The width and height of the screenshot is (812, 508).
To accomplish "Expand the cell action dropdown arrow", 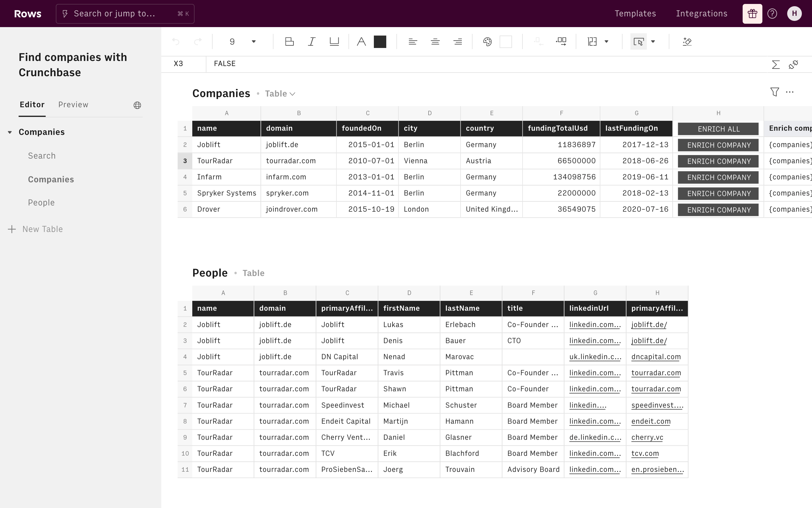I will 653,42.
